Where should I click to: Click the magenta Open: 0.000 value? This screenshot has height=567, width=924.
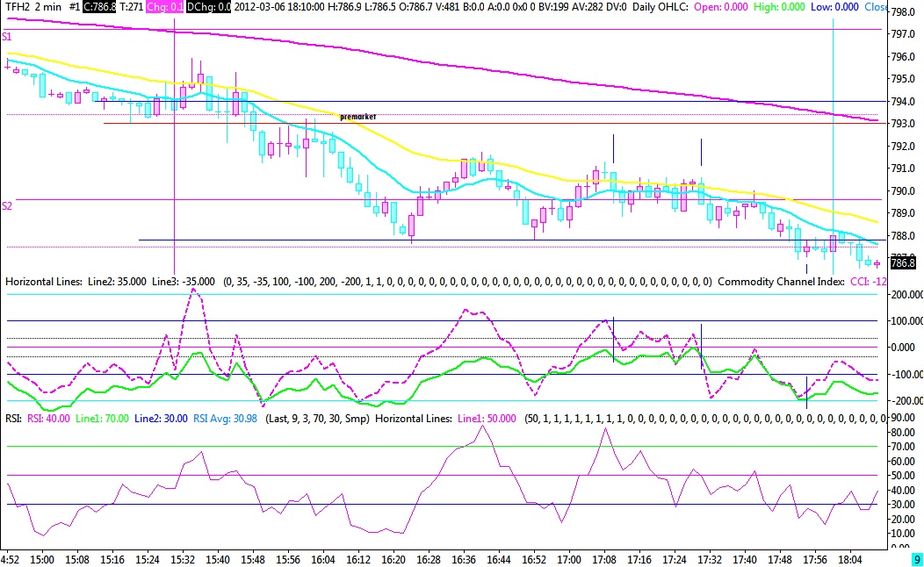pos(721,7)
